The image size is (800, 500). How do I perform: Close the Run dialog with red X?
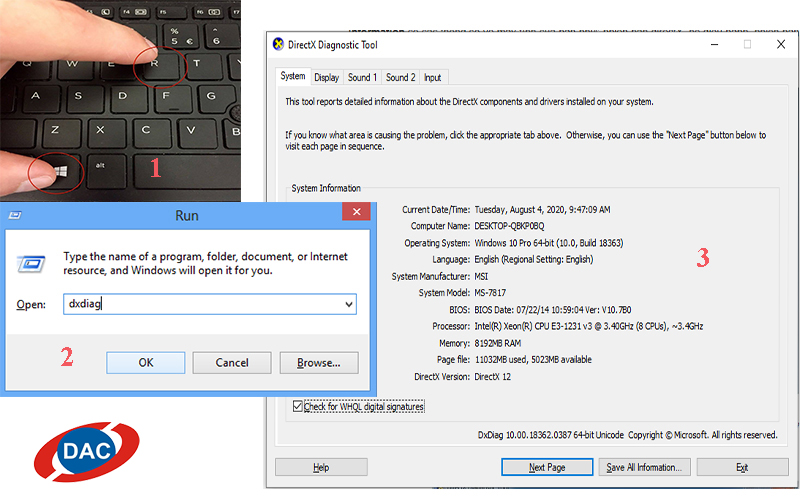(356, 211)
